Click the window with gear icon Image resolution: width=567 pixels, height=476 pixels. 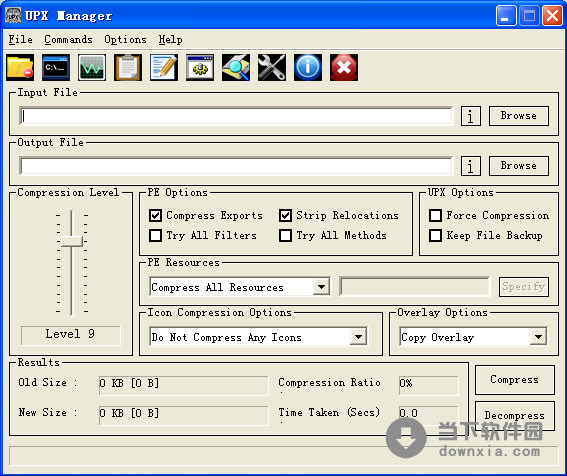[x=200, y=68]
